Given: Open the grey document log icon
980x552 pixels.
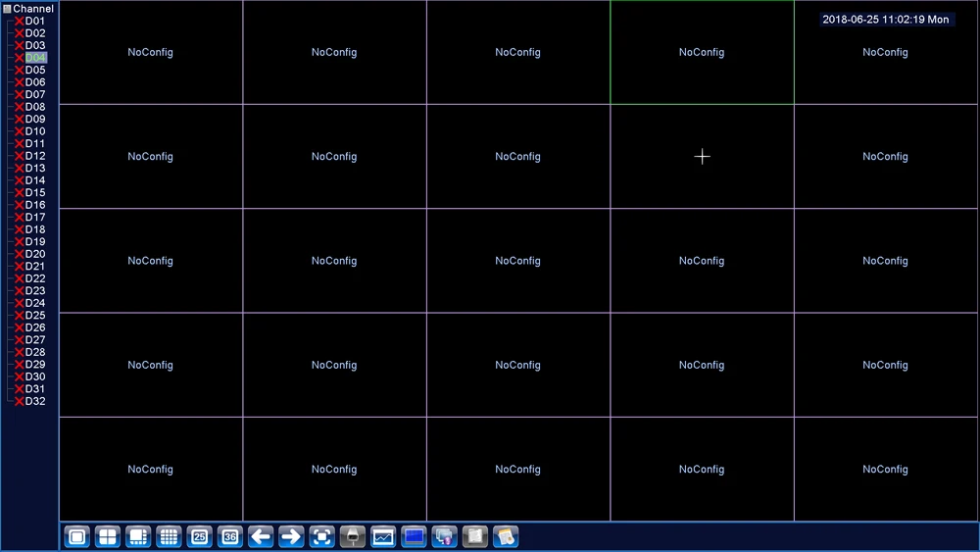Looking at the screenshot, I should [x=475, y=536].
